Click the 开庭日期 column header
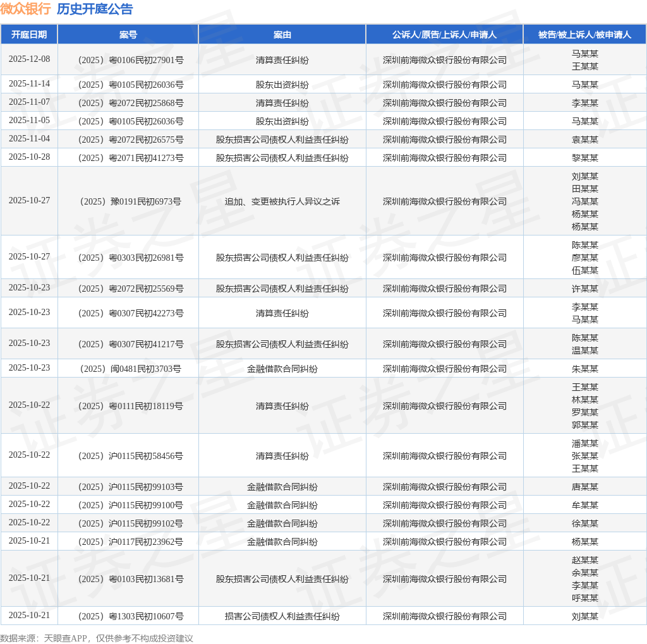Viewport: 647px width, 644px height. point(29,35)
